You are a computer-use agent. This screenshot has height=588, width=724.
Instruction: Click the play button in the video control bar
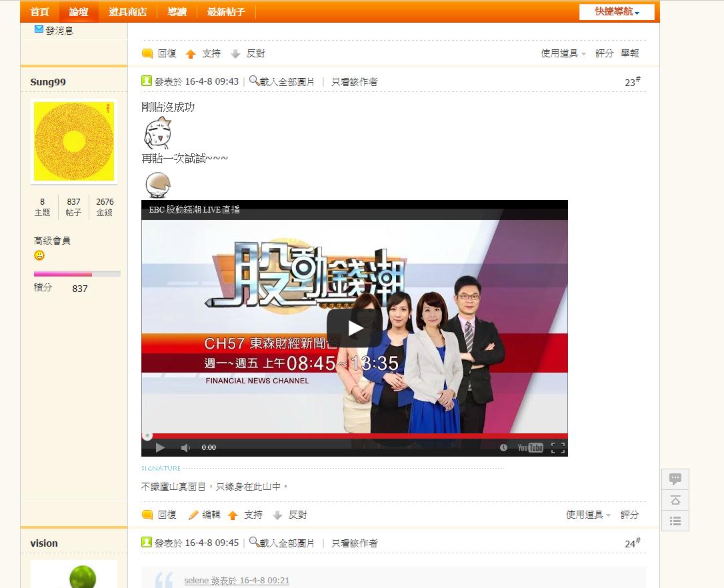point(160,447)
